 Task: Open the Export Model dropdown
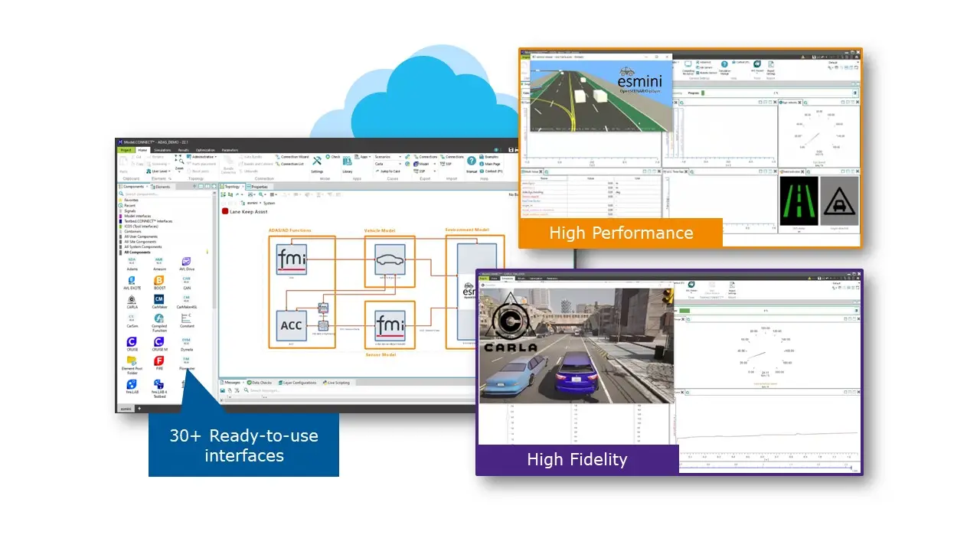point(424,164)
